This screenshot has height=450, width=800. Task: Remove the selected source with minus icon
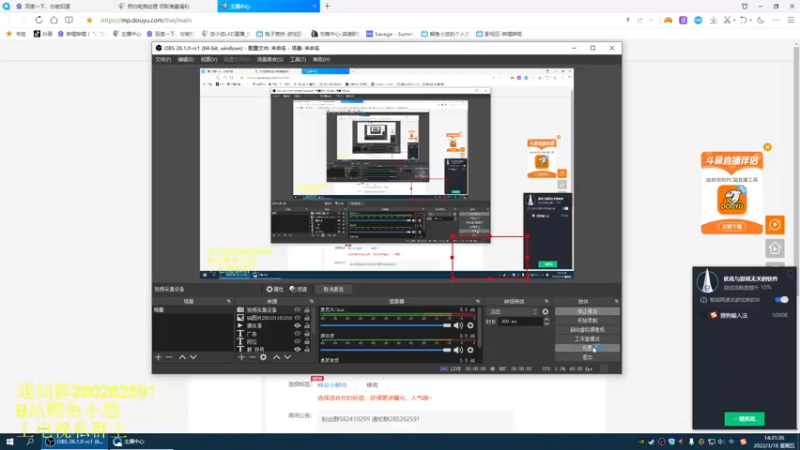click(x=252, y=357)
